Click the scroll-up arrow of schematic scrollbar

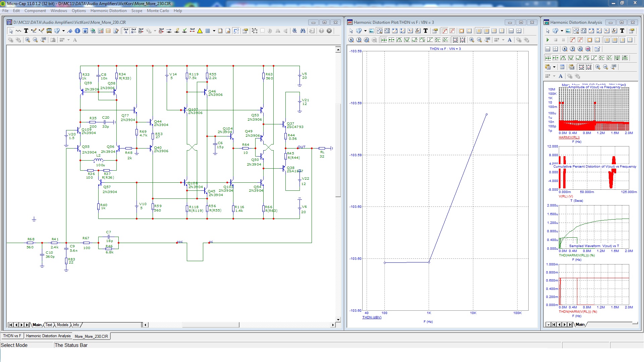tap(338, 50)
